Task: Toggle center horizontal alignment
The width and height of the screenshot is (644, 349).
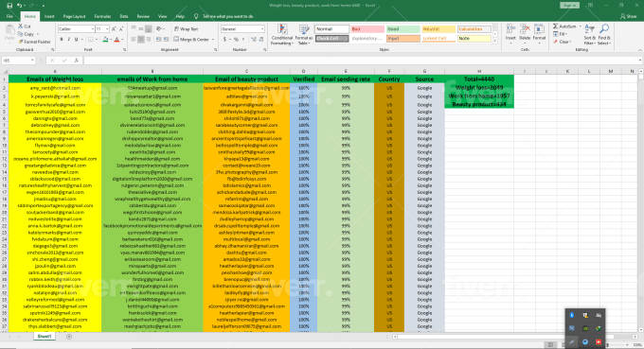Action: 141,40
